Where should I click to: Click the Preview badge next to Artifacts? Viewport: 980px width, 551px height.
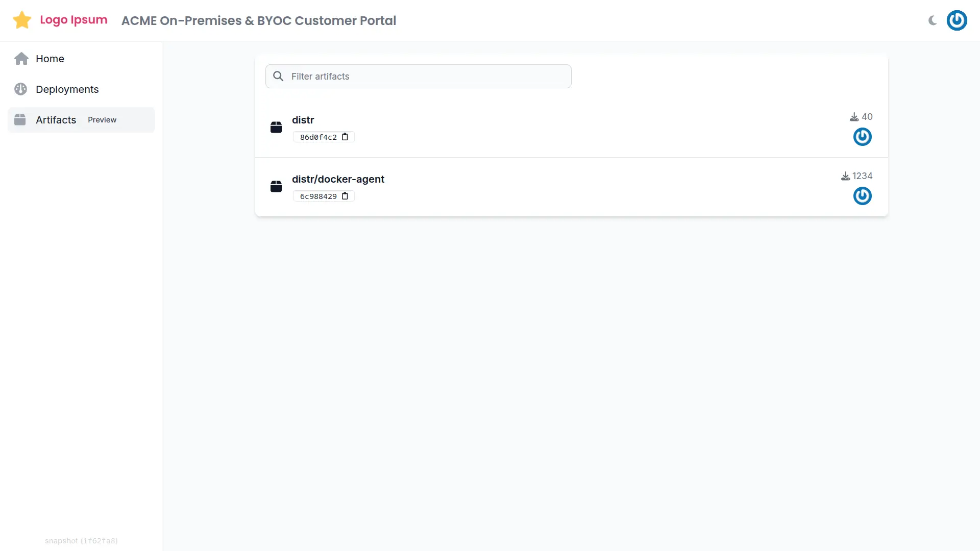[x=102, y=120]
